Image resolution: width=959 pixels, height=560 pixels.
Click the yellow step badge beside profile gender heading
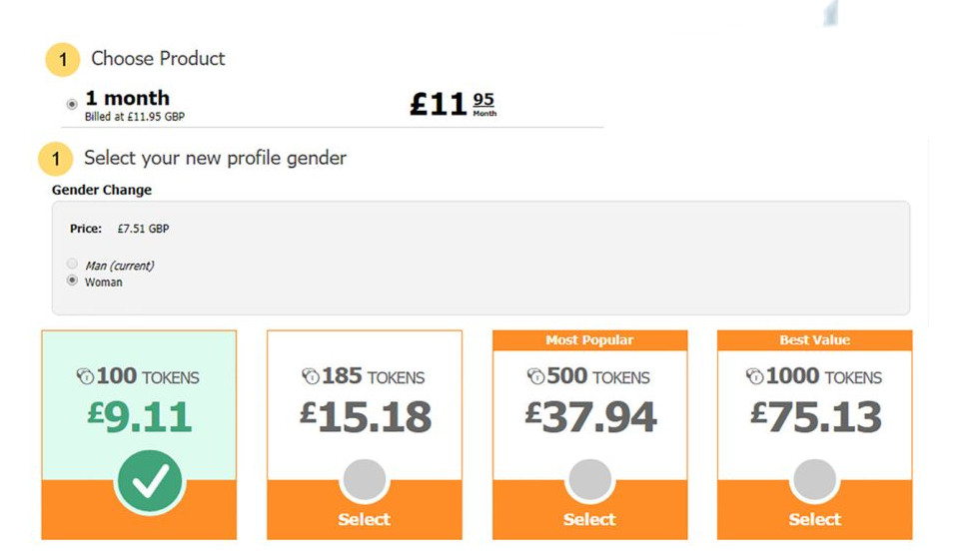pyautogui.click(x=56, y=159)
